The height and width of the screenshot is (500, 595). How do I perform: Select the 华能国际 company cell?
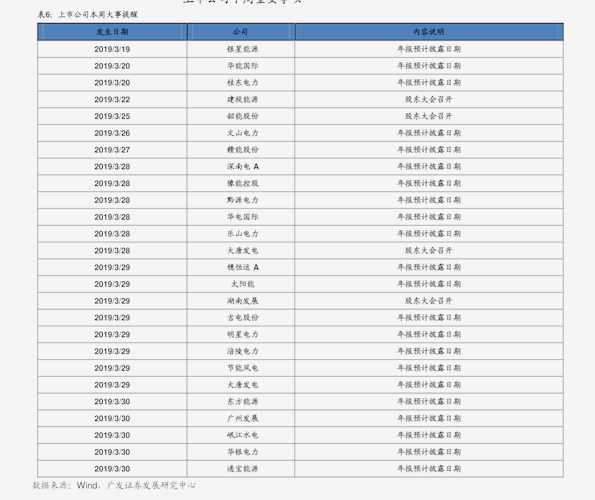242,66
